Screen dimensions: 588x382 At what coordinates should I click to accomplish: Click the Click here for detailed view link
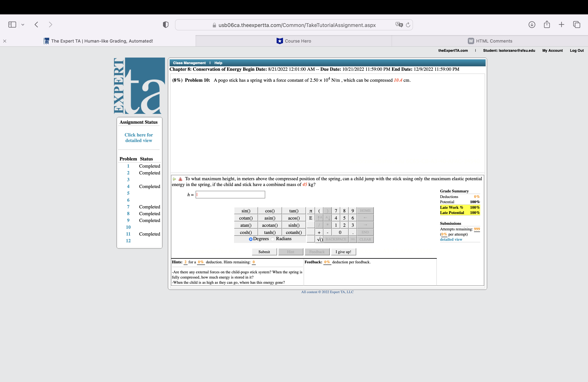pos(139,137)
